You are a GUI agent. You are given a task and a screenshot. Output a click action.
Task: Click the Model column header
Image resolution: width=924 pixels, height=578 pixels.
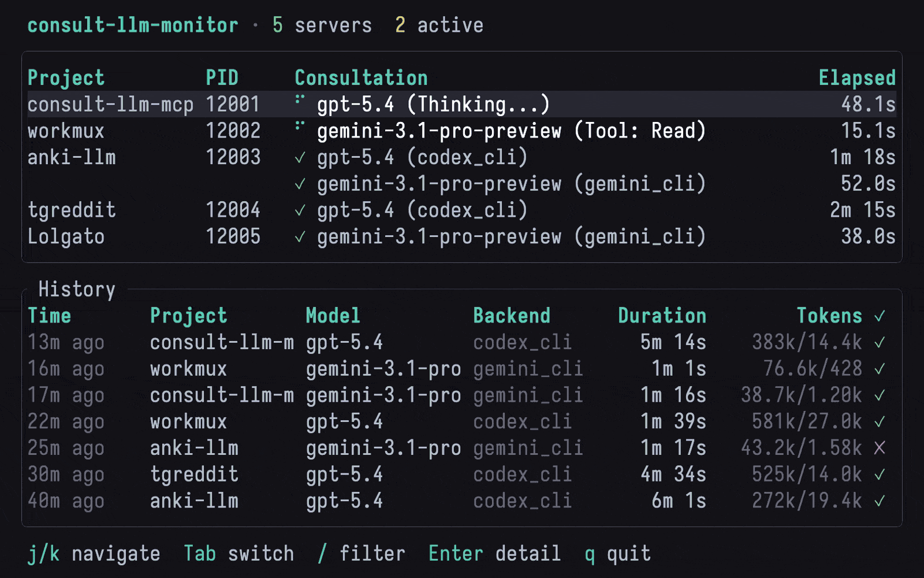pos(333,316)
